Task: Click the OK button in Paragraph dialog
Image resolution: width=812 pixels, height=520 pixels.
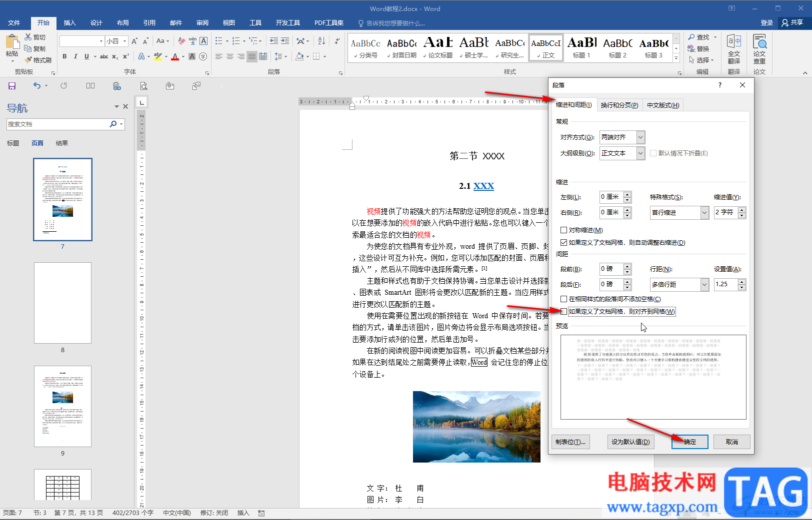Action: [689, 442]
